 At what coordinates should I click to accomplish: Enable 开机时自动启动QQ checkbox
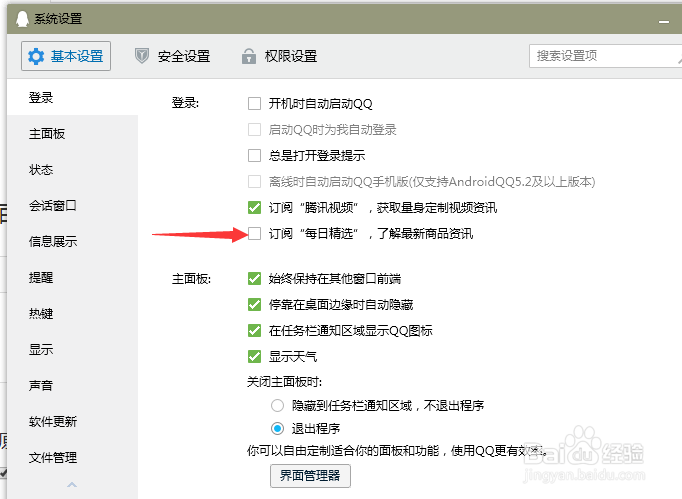(254, 104)
